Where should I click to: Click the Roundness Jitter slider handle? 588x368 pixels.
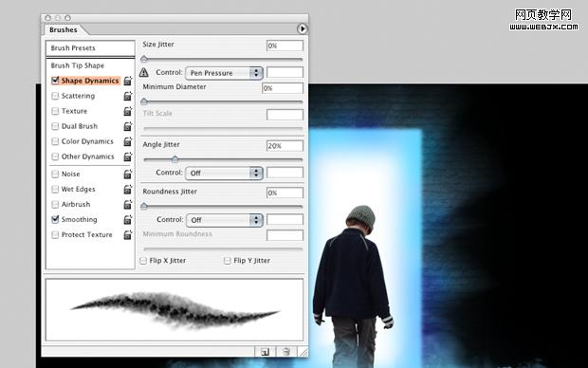(144, 206)
